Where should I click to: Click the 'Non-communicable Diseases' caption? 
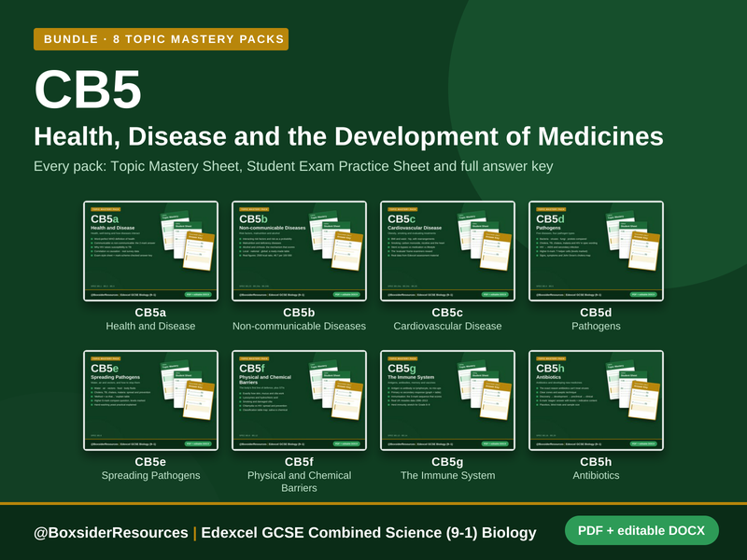click(x=299, y=326)
